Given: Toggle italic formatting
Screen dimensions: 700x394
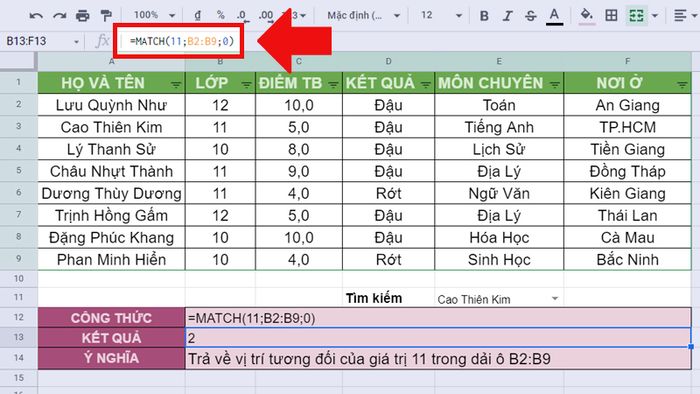Looking at the screenshot, I should pos(508,16).
